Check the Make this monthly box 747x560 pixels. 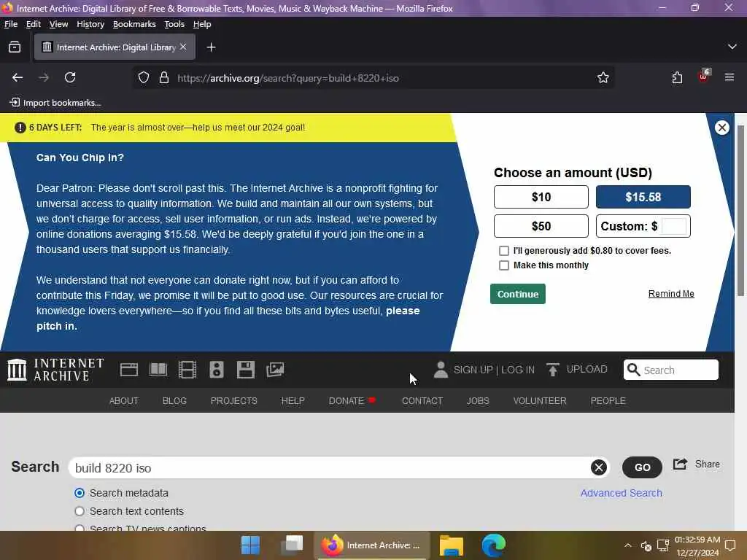pos(503,265)
